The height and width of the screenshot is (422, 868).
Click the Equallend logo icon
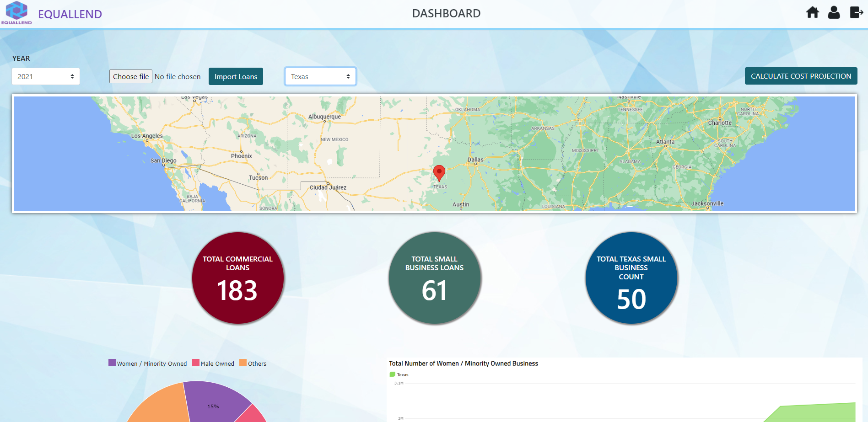16,13
